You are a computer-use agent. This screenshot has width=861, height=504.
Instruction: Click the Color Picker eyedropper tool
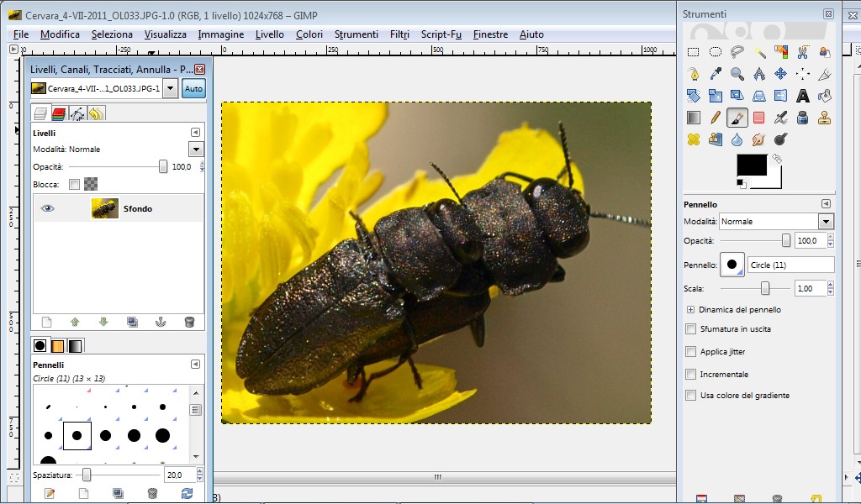pyautogui.click(x=716, y=74)
